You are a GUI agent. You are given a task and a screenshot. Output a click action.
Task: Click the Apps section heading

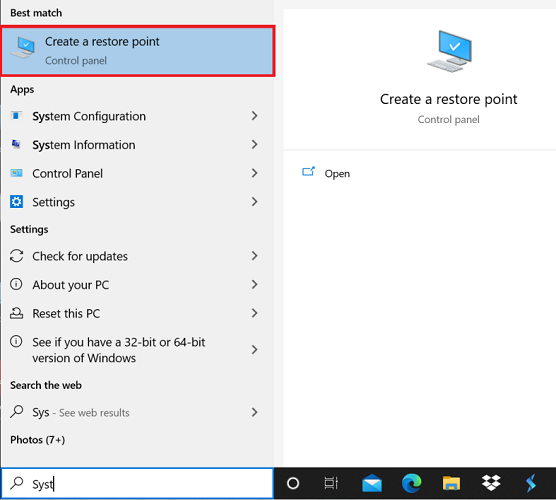[x=22, y=89]
